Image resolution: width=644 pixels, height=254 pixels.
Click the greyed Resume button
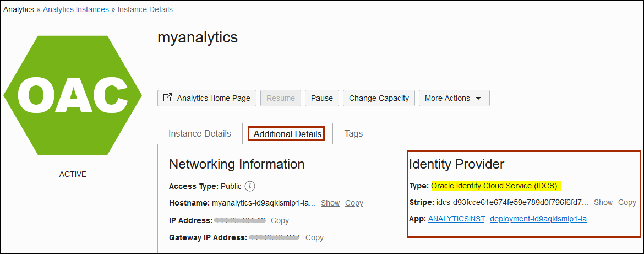(281, 98)
